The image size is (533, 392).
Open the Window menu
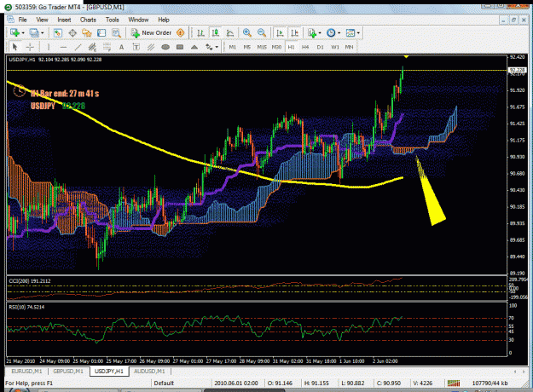click(138, 20)
